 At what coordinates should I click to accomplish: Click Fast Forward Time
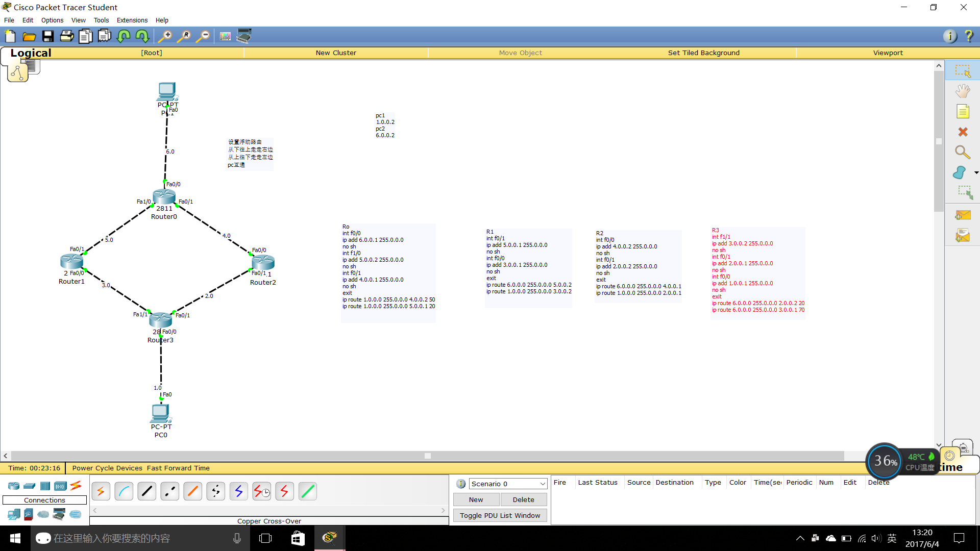pyautogui.click(x=178, y=468)
